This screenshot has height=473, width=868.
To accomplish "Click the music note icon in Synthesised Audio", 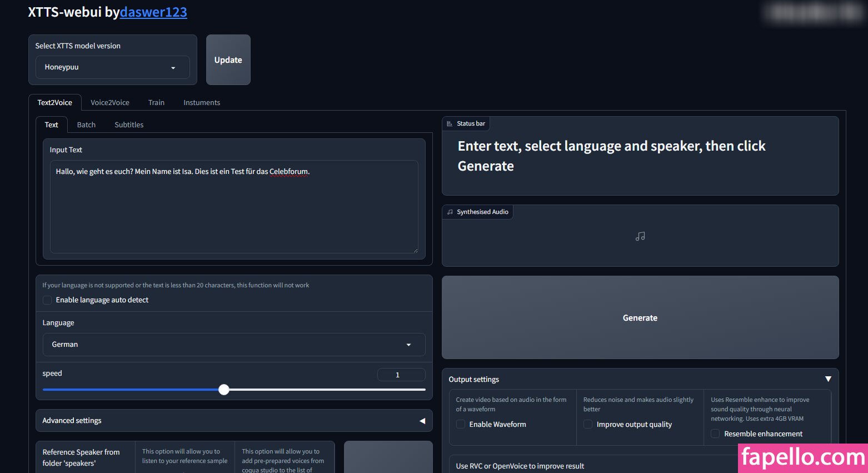I will click(640, 236).
